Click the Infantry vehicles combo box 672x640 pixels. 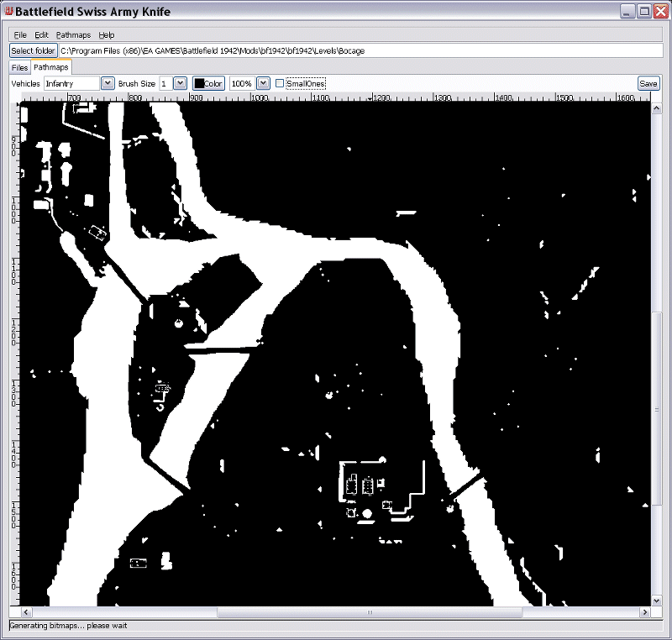point(72,83)
